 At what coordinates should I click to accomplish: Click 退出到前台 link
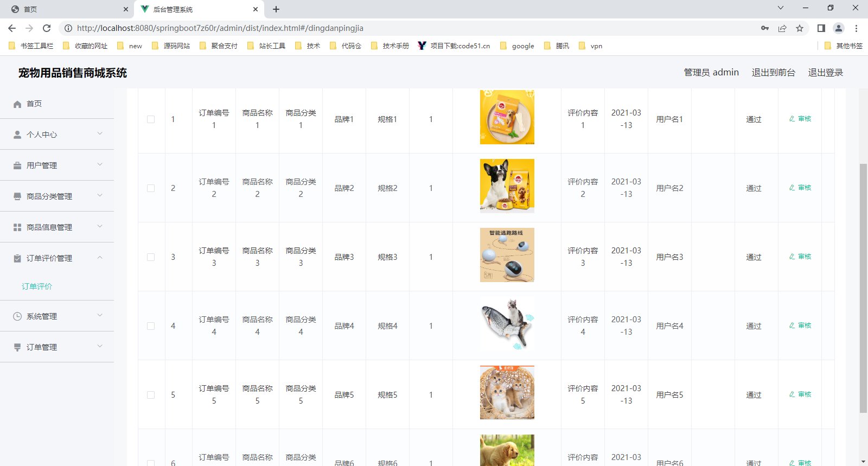coord(774,73)
